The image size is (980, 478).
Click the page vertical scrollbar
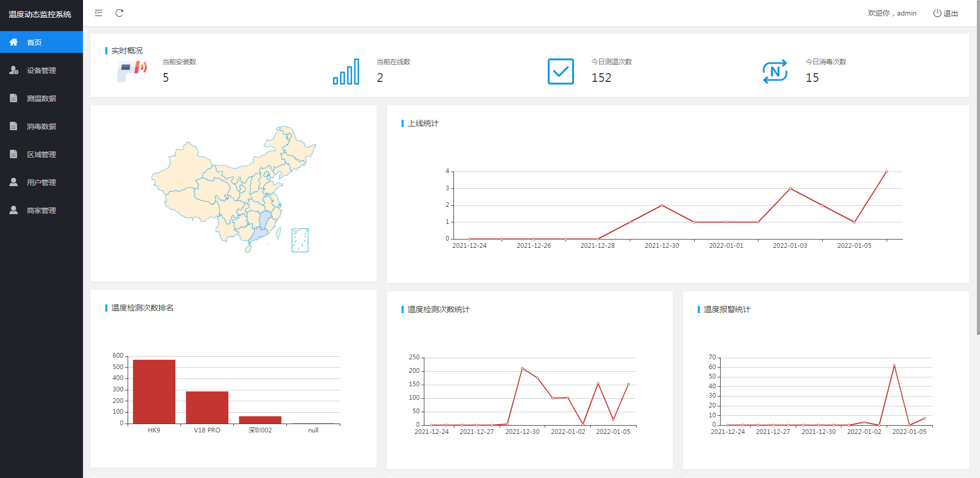pyautogui.click(x=978, y=171)
